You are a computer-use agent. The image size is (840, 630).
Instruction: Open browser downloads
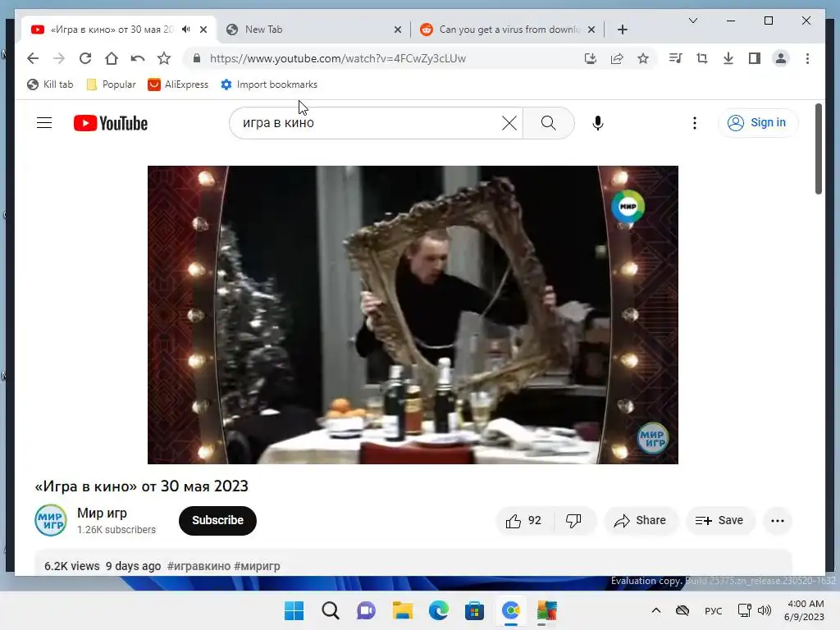(x=728, y=58)
